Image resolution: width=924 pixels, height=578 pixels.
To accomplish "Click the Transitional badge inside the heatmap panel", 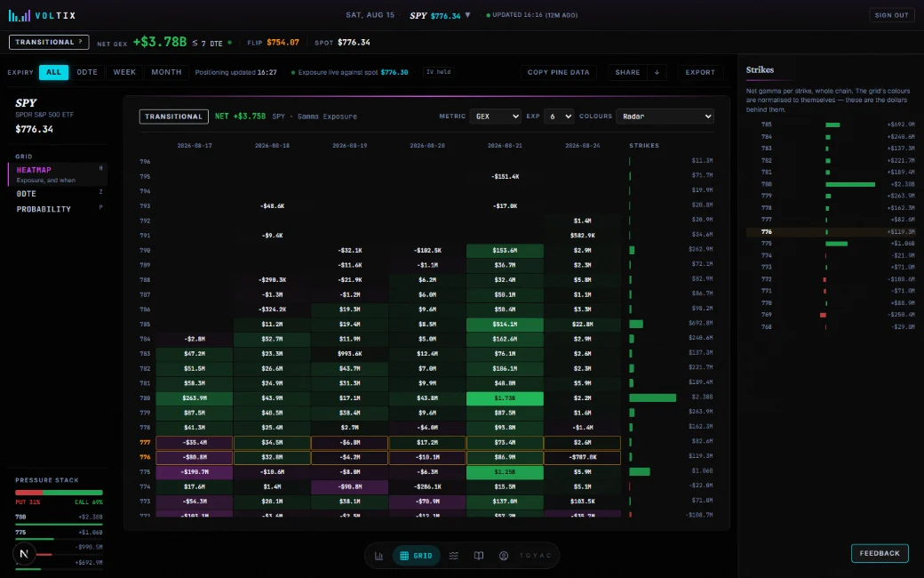I will tap(174, 116).
